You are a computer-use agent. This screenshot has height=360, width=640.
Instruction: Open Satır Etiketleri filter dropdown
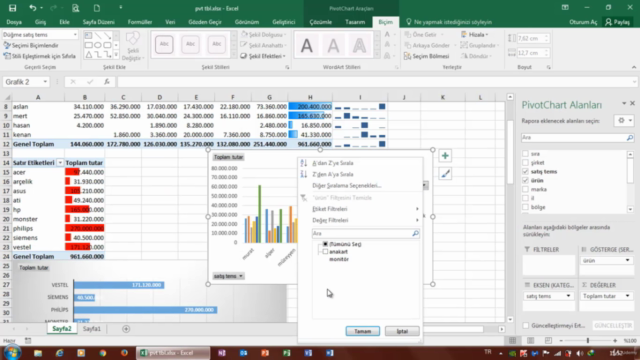click(x=60, y=163)
